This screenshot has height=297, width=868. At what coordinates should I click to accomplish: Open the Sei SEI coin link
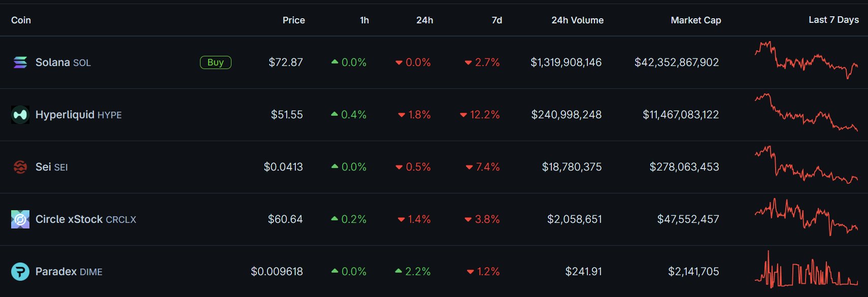pyautogui.click(x=52, y=167)
